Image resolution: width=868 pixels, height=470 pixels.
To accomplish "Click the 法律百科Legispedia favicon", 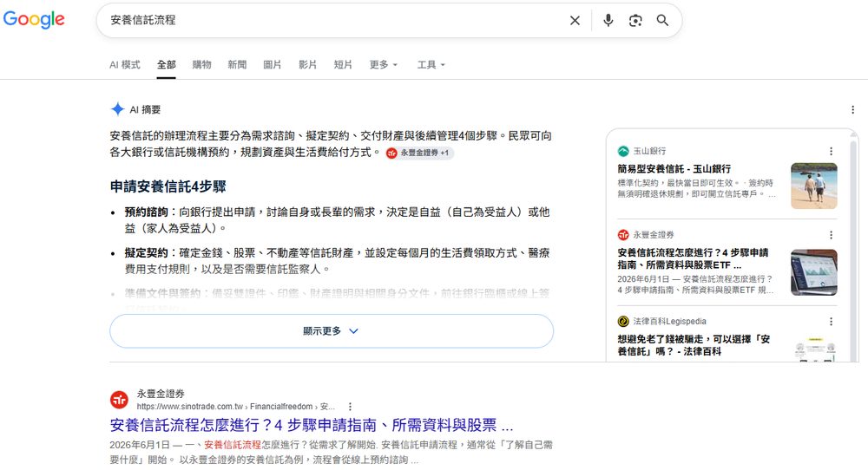I will 623,321.
